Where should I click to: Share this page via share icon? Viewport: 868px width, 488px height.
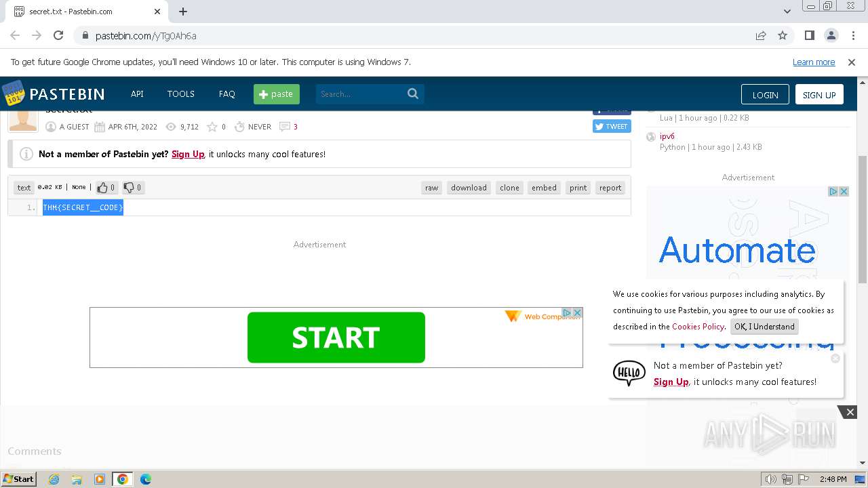[x=761, y=35]
